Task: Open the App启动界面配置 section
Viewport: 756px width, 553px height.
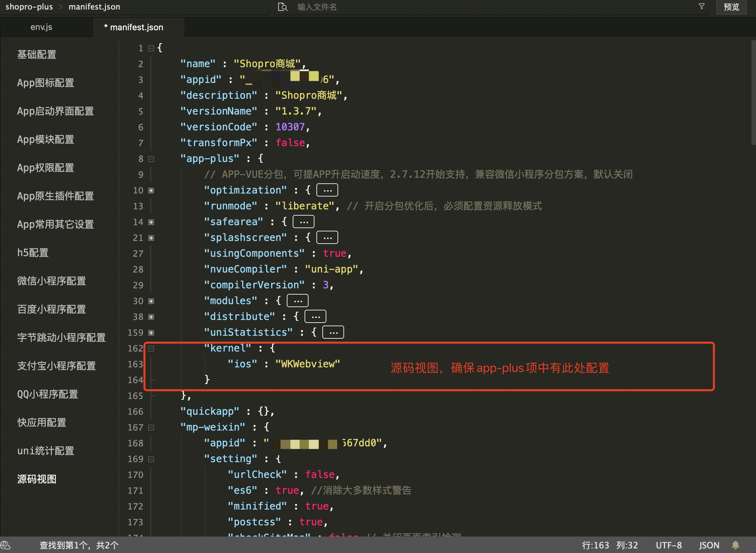Action: pos(56,111)
